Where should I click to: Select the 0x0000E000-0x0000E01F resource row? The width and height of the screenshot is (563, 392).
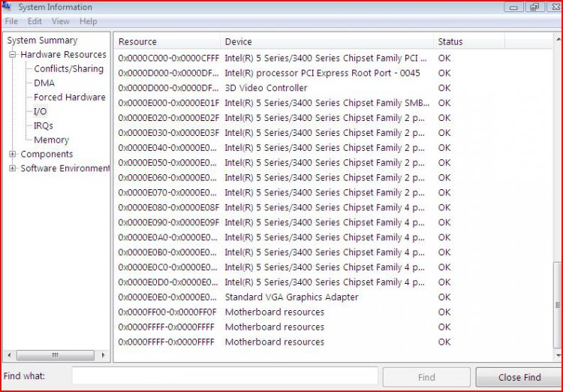coord(334,103)
